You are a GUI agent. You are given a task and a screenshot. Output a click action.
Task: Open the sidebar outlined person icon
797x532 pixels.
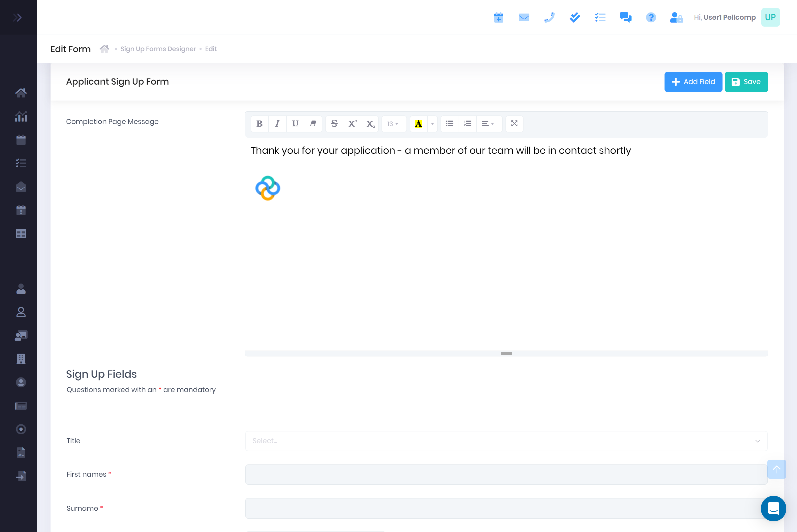[x=21, y=312]
